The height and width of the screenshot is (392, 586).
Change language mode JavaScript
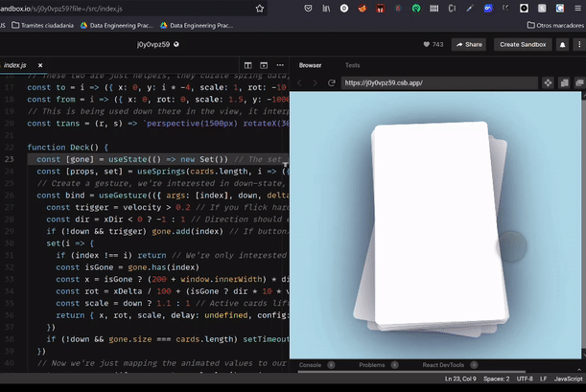point(568,379)
